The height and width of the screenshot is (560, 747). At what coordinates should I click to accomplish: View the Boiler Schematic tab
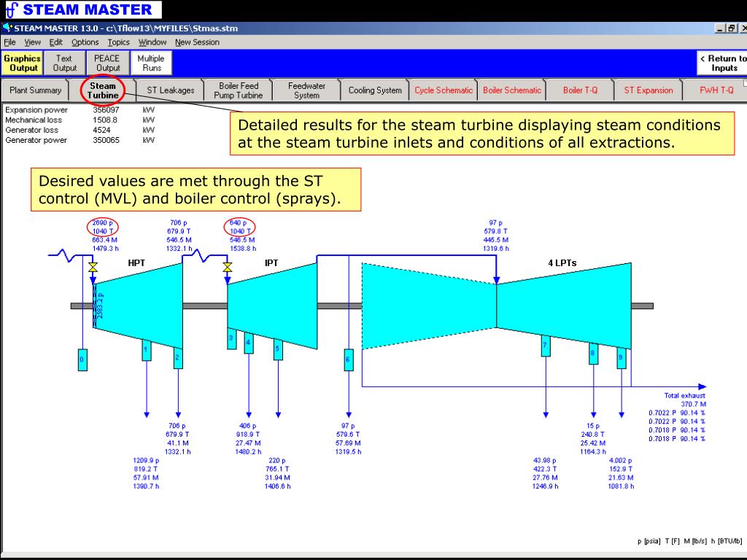click(x=512, y=90)
